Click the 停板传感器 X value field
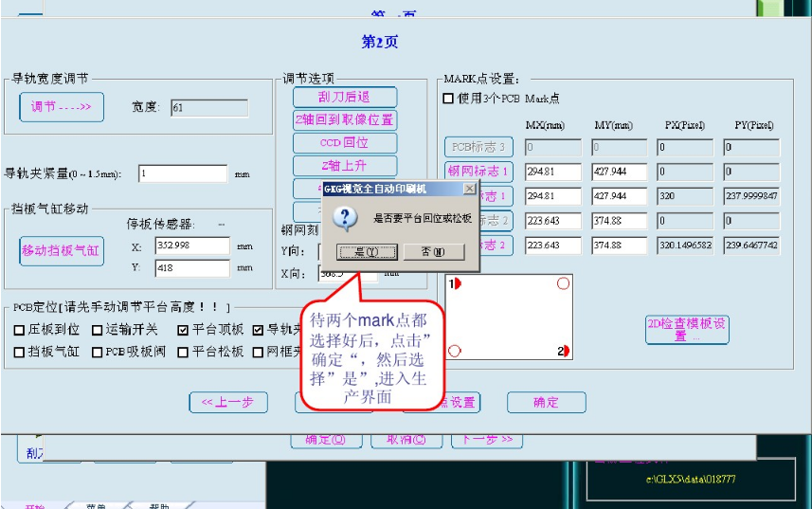This screenshot has height=509, width=812. coord(192,246)
